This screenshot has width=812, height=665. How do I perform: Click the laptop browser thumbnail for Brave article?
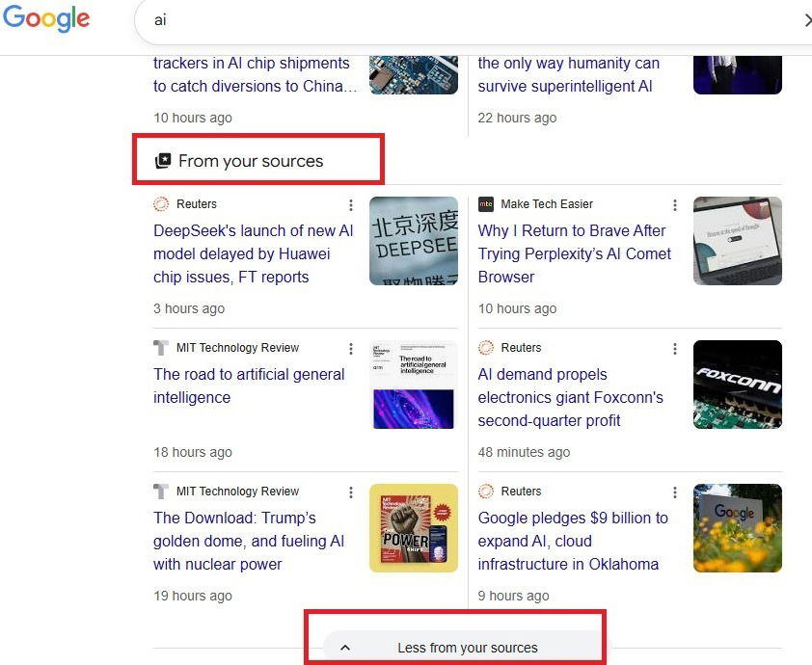738,241
